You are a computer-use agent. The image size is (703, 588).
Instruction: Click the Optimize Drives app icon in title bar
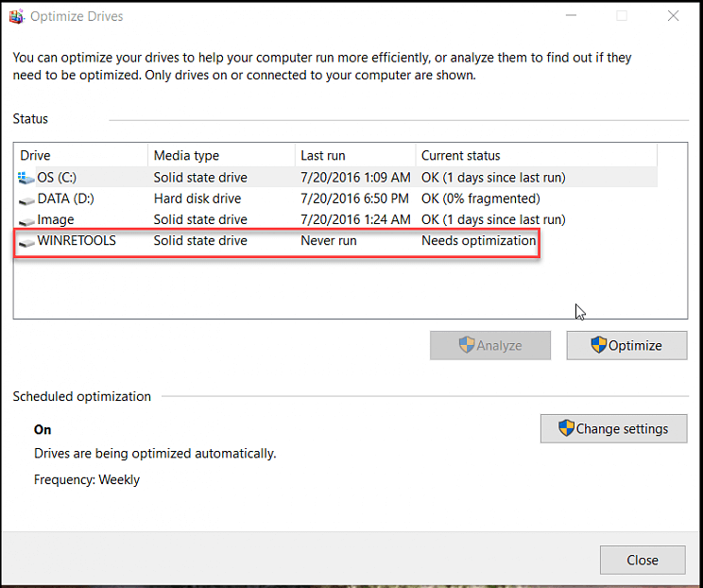coord(17,16)
